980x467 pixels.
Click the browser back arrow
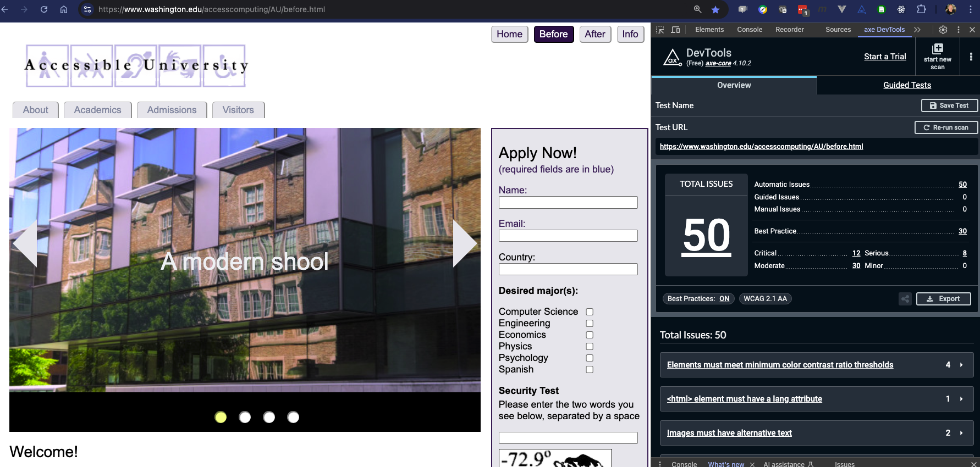5,9
